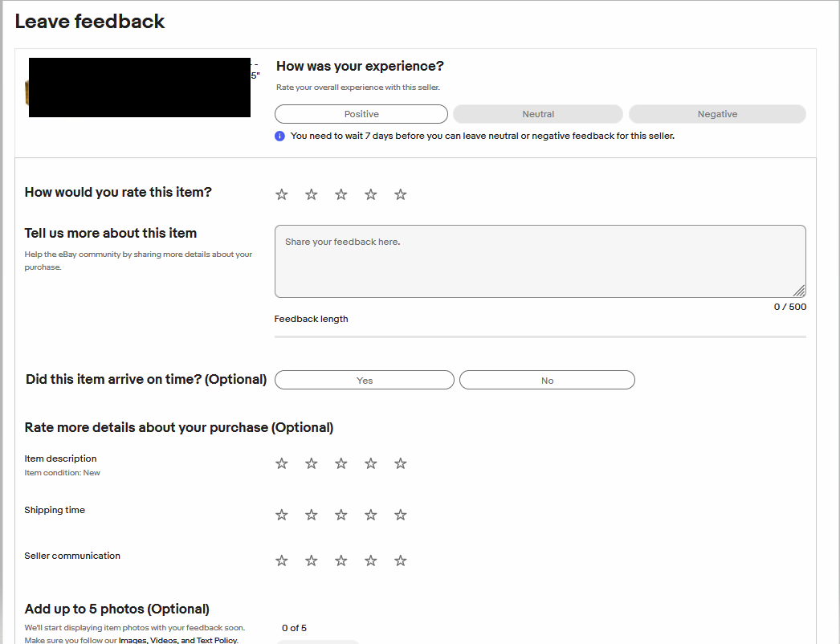Image resolution: width=840 pixels, height=644 pixels.
Task: Answer Yes to item arrived on time
Action: (x=365, y=380)
